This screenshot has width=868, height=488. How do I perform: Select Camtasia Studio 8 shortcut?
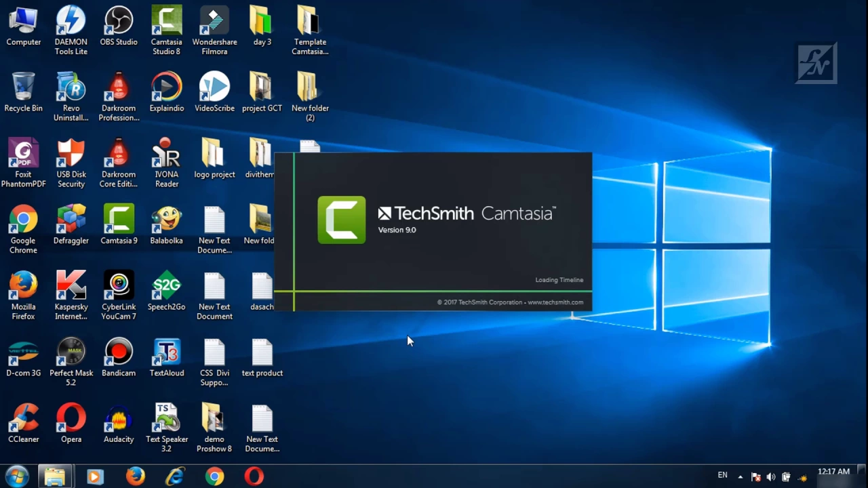pos(167,31)
